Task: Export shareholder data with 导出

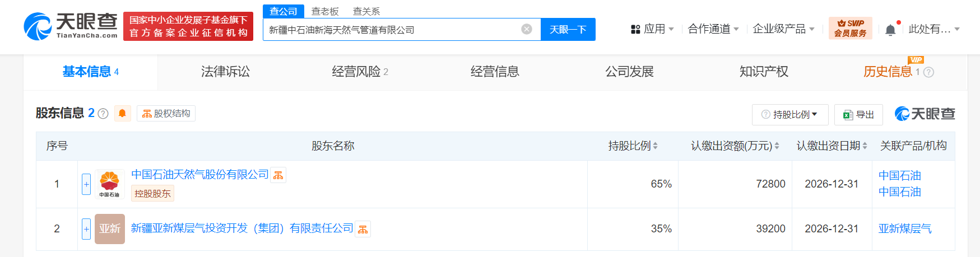Action: [858, 115]
